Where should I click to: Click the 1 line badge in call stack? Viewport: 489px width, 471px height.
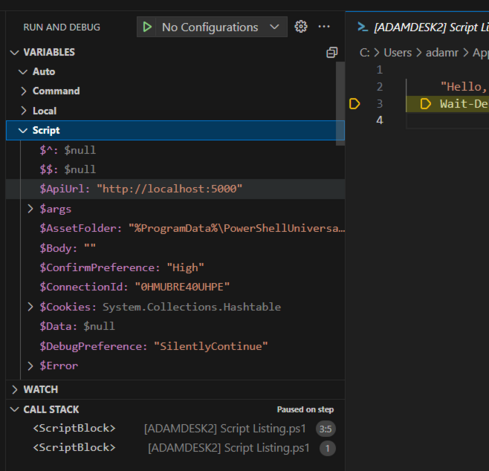point(328,449)
